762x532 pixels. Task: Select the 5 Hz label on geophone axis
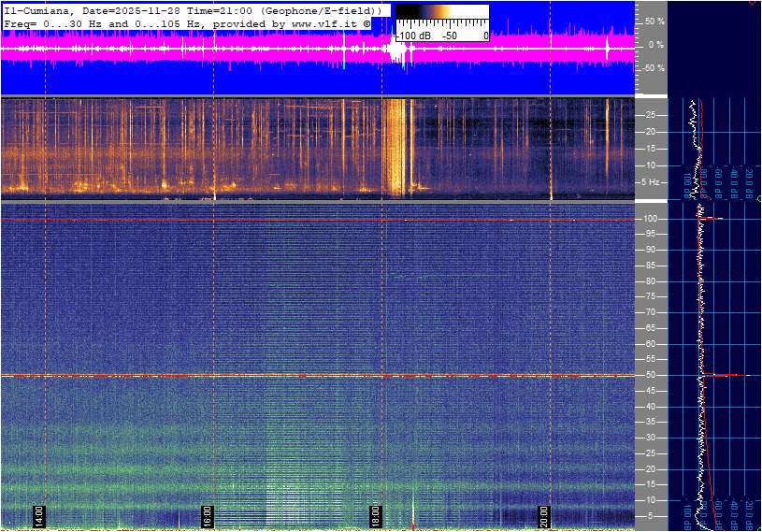pyautogui.click(x=653, y=182)
